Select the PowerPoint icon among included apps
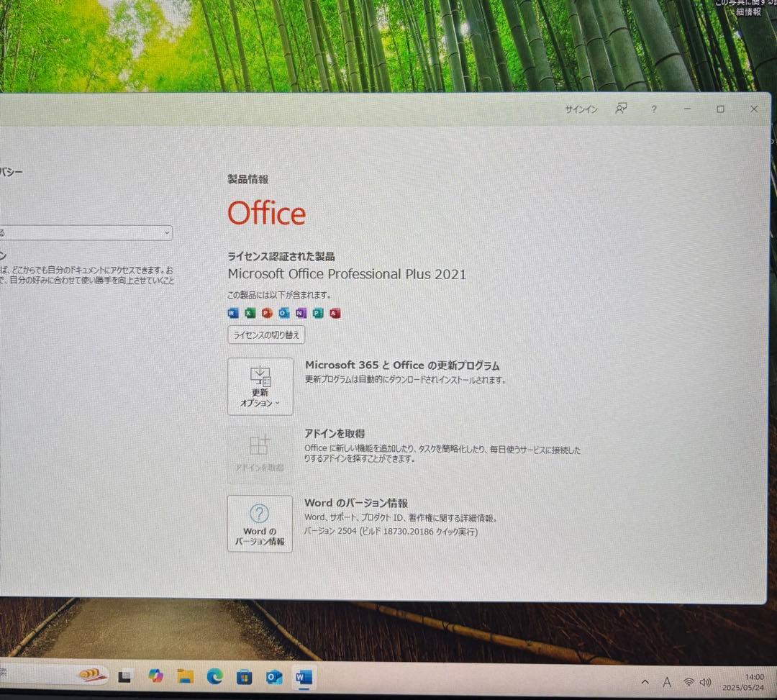This screenshot has width=777, height=700. coord(266,313)
